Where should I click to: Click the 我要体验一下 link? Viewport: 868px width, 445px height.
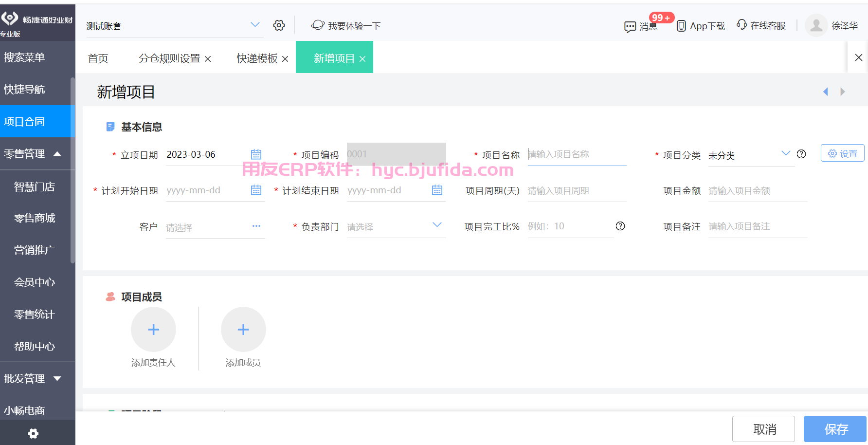(x=354, y=26)
